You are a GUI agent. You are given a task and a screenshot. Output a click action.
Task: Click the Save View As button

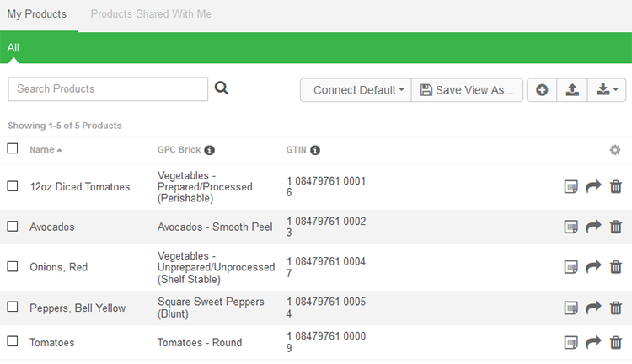tap(467, 90)
